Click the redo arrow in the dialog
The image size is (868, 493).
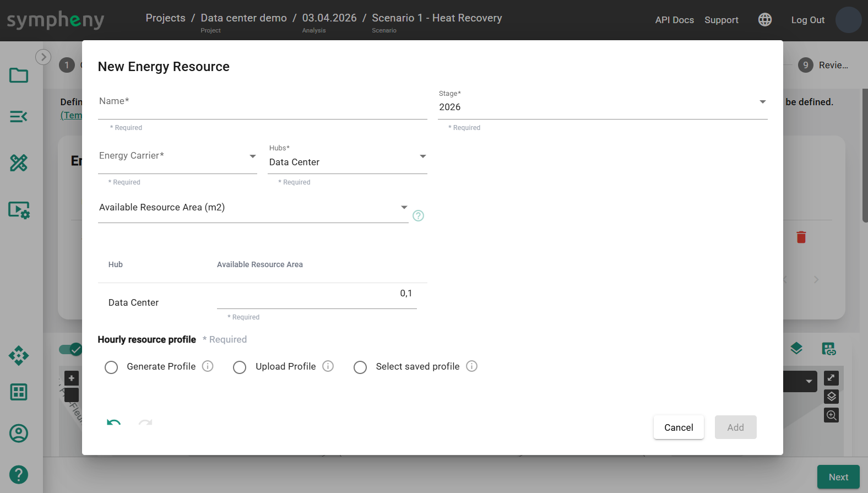(145, 422)
